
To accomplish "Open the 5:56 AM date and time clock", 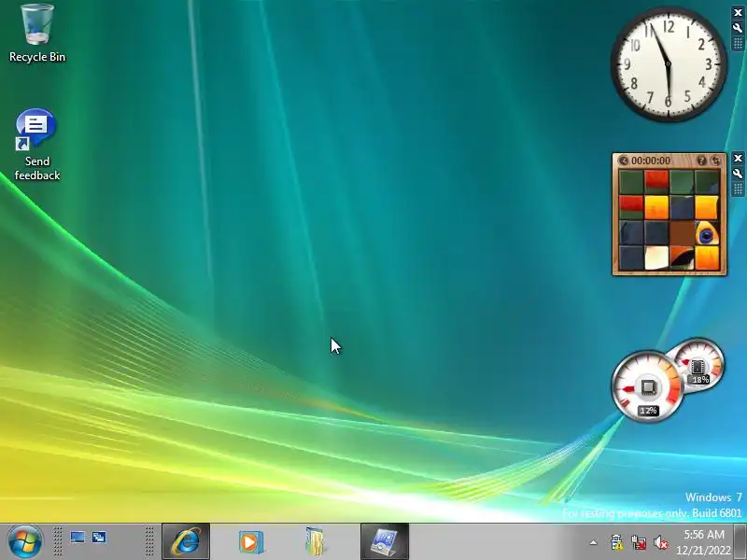I will (704, 542).
